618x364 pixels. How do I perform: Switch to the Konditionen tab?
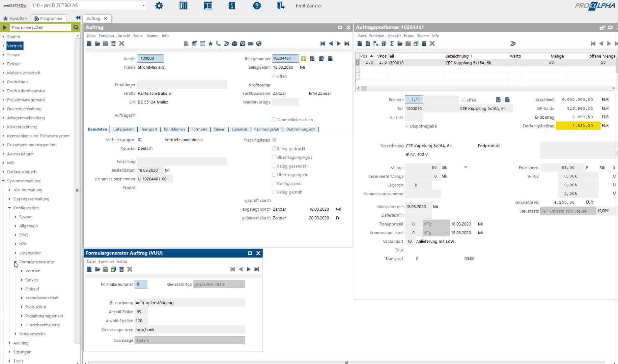click(174, 129)
